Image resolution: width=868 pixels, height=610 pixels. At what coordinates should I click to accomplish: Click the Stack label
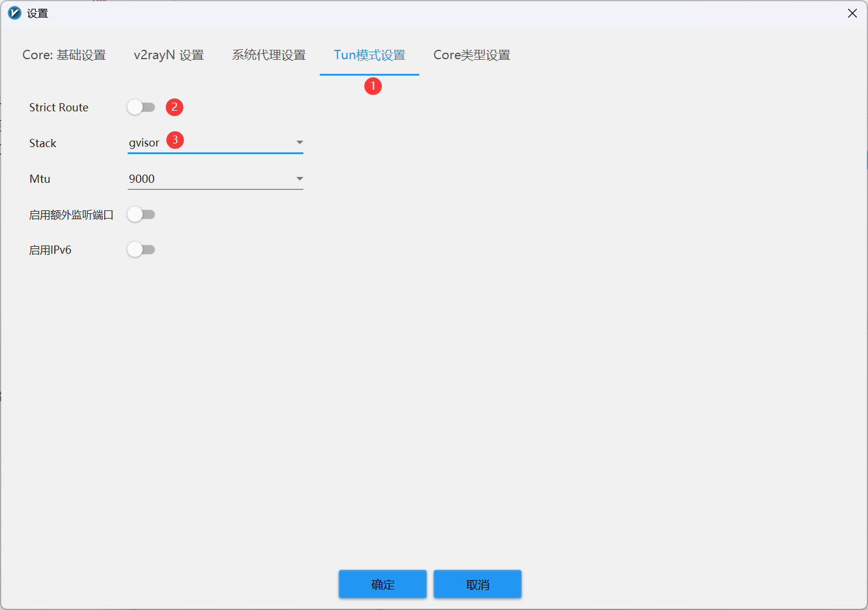coord(43,143)
